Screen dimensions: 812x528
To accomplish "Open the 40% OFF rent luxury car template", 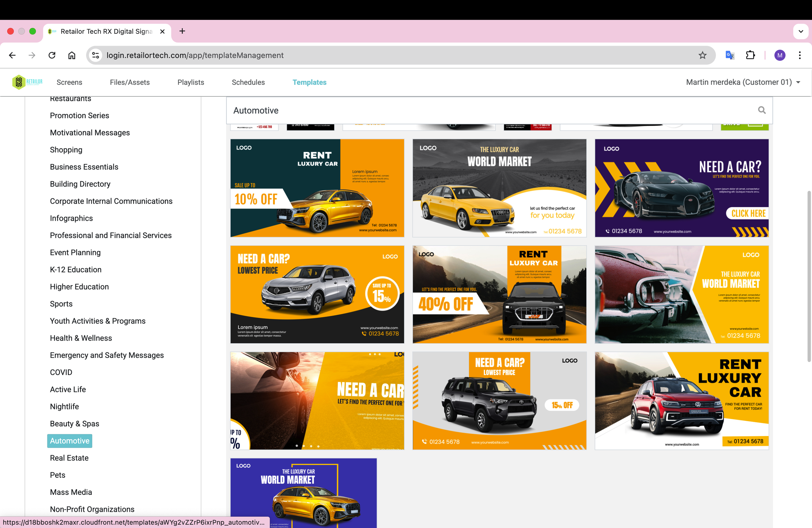I will point(499,294).
